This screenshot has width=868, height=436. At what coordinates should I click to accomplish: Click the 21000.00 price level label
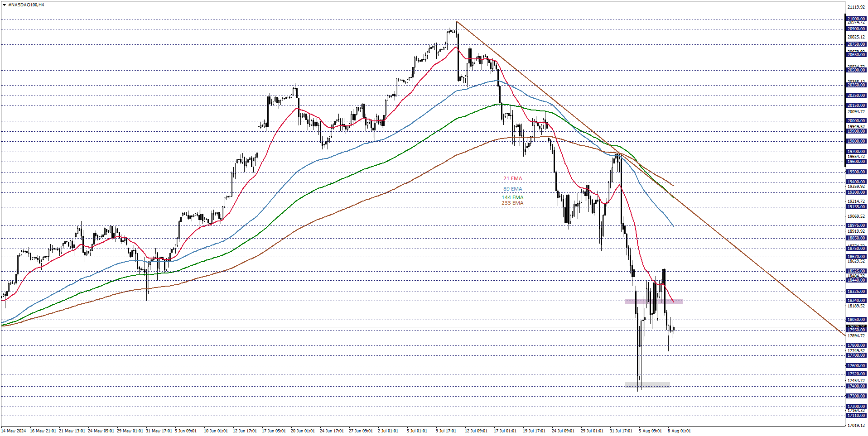click(856, 19)
